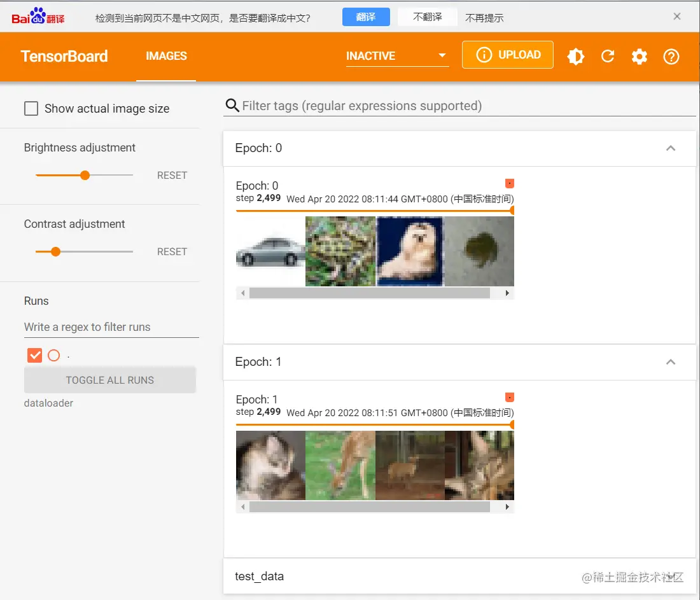This screenshot has width=700, height=600.
Task: Click Epoch: 1 horizontal scrollbar
Action: [x=370, y=507]
